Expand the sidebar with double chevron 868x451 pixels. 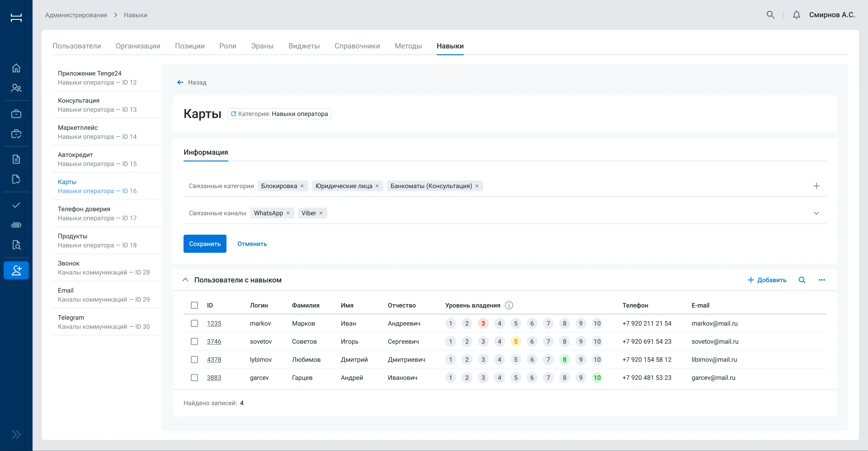click(x=16, y=434)
